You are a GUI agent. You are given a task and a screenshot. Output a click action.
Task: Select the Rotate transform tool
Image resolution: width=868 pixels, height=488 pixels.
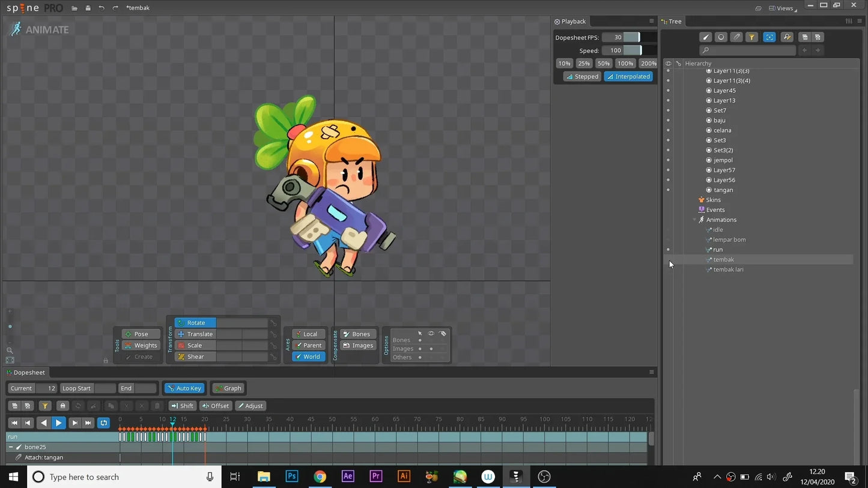pos(195,322)
